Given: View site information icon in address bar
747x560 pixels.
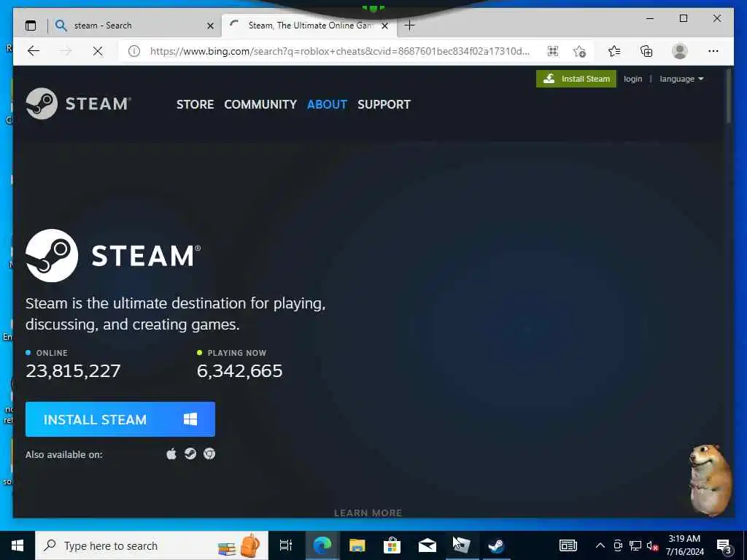Looking at the screenshot, I should (x=134, y=51).
